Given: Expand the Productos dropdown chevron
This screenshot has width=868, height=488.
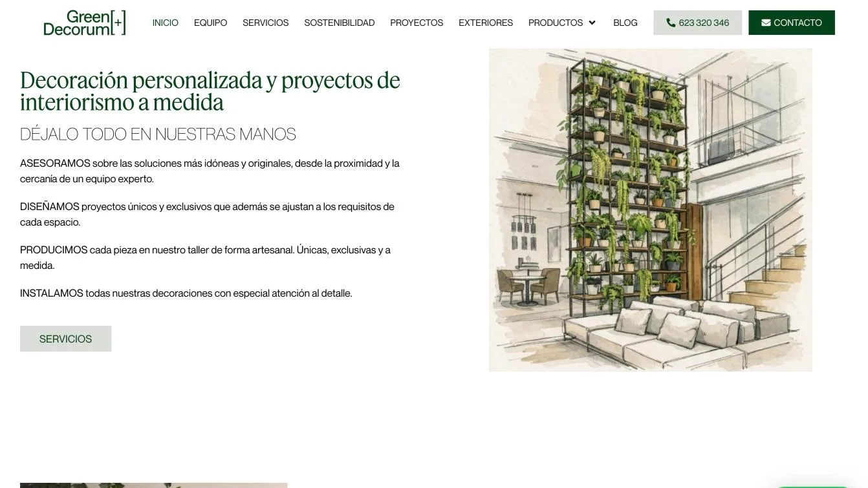Looking at the screenshot, I should 592,23.
